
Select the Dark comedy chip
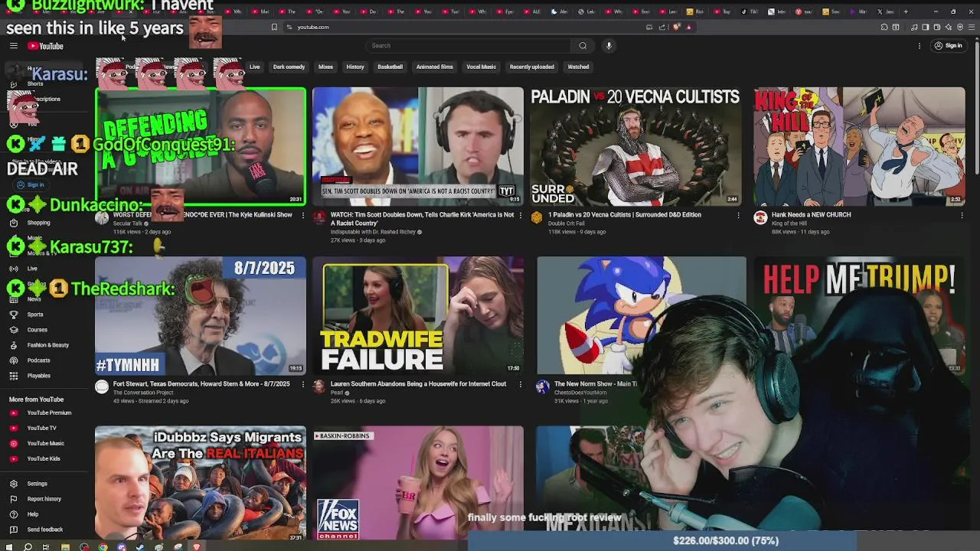tap(289, 67)
